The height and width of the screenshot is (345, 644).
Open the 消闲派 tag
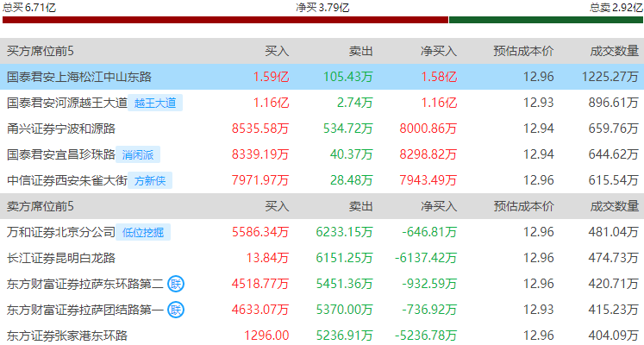click(x=138, y=154)
